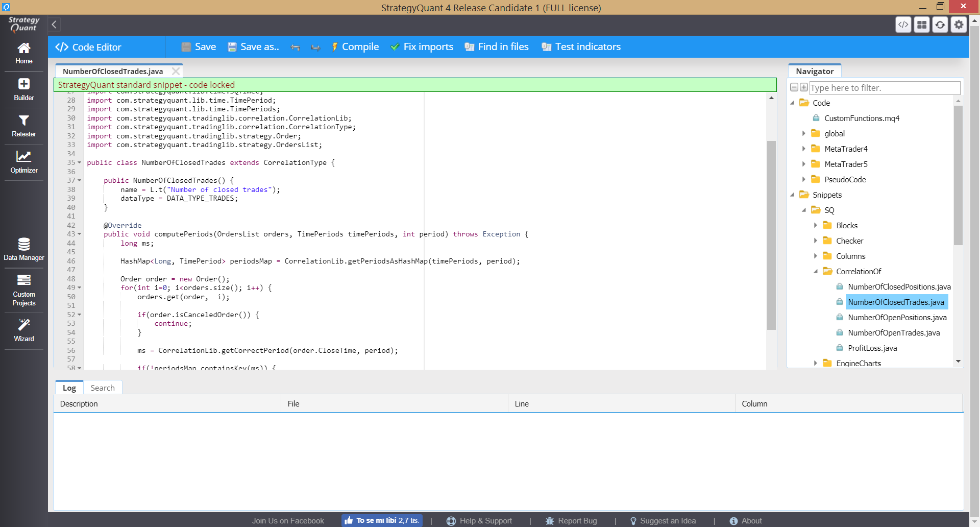Expand the Checker folder
The height and width of the screenshot is (527, 980).
[x=816, y=241]
